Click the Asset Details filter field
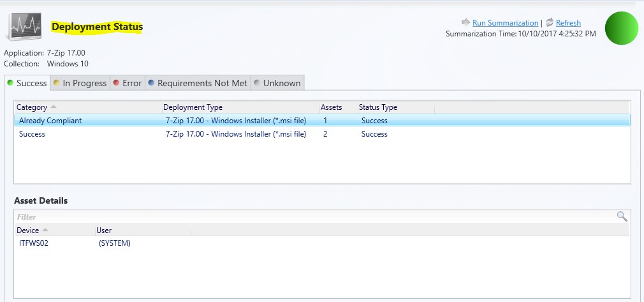Screen dimensions: 644x302 coord(314,217)
